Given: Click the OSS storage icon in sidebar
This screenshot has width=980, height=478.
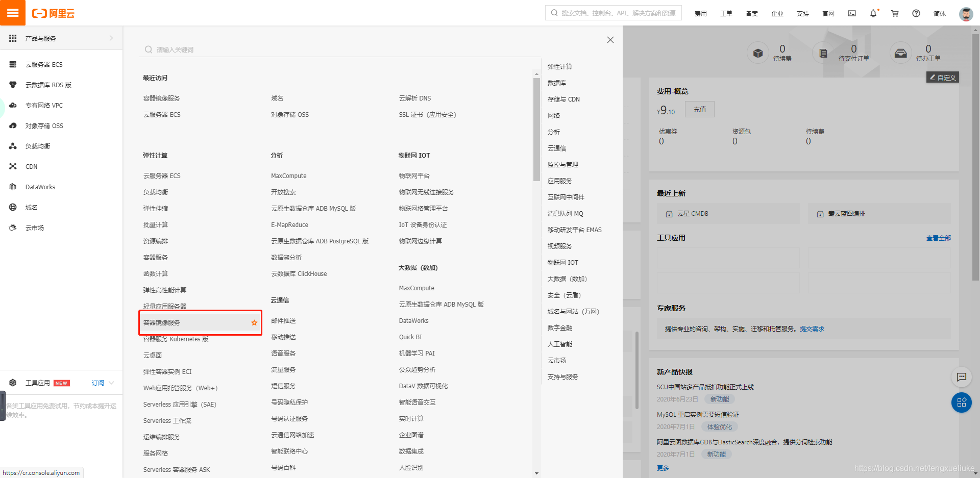Looking at the screenshot, I should coord(13,125).
